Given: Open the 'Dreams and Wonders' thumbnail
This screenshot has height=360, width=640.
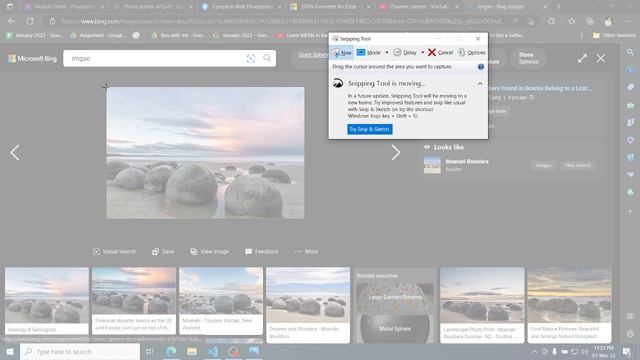Looking at the screenshot, I should pos(308,305).
